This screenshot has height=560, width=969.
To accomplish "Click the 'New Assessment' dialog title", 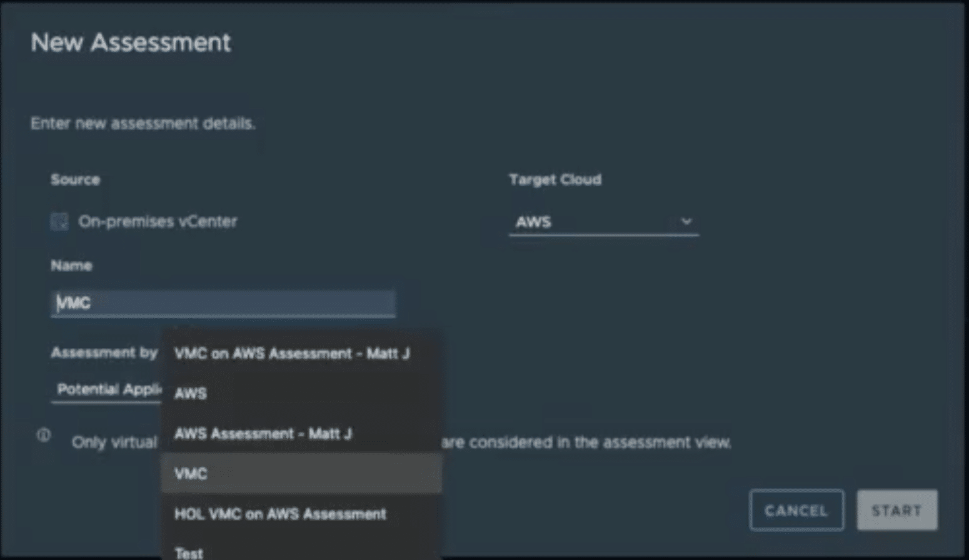I will click(x=131, y=42).
